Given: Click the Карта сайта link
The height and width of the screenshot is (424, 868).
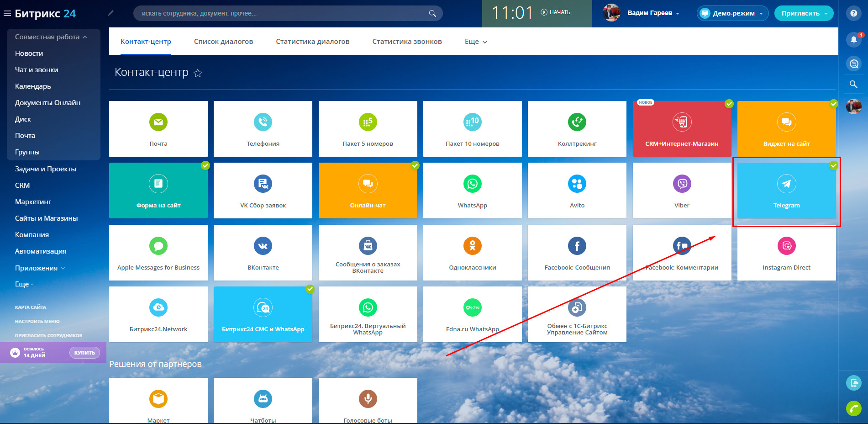Looking at the screenshot, I should point(31,307).
